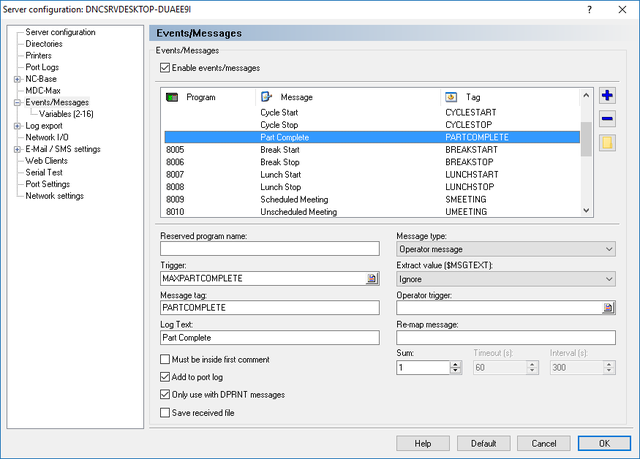
Task: Click the Default button
Action: pyautogui.click(x=483, y=443)
